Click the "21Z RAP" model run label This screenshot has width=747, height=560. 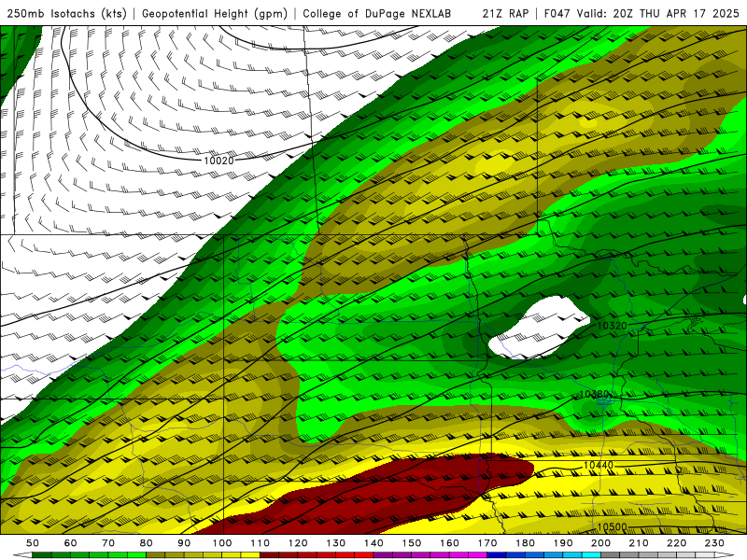point(505,13)
